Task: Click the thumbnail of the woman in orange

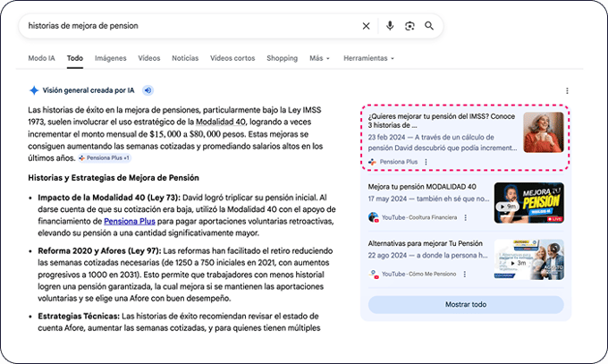Action: click(x=544, y=132)
